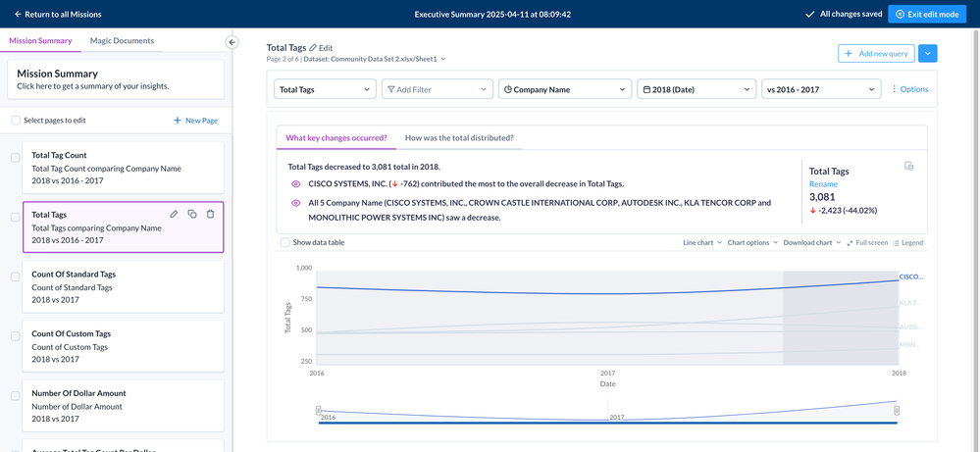Viewport: 980px width, 452px height.
Task: Click Return to all Missions back arrow
Action: (18, 15)
